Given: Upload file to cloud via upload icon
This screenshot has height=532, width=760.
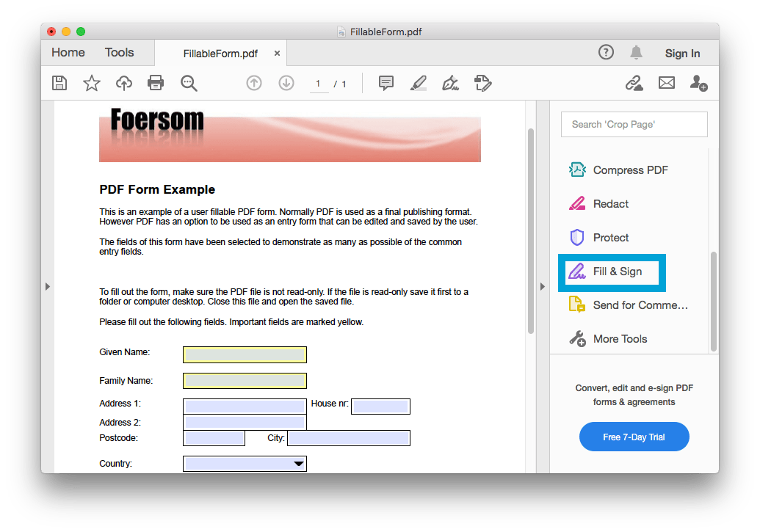Looking at the screenshot, I should click(x=123, y=83).
